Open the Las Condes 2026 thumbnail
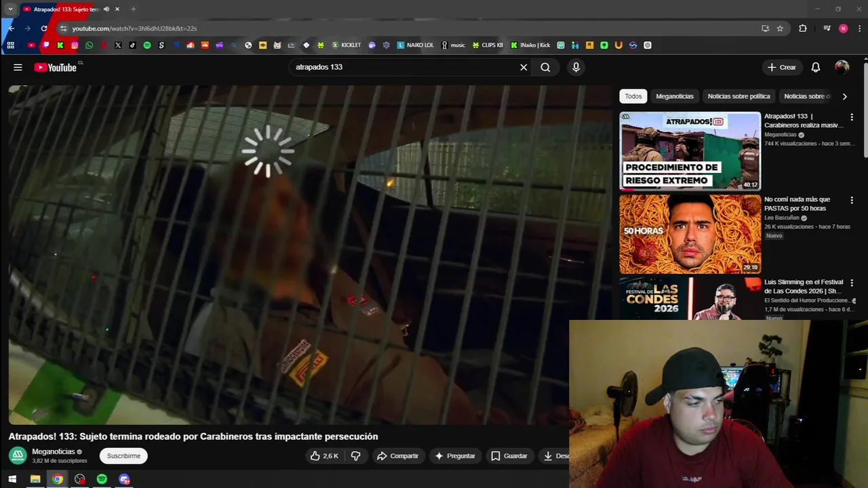 coord(690,298)
